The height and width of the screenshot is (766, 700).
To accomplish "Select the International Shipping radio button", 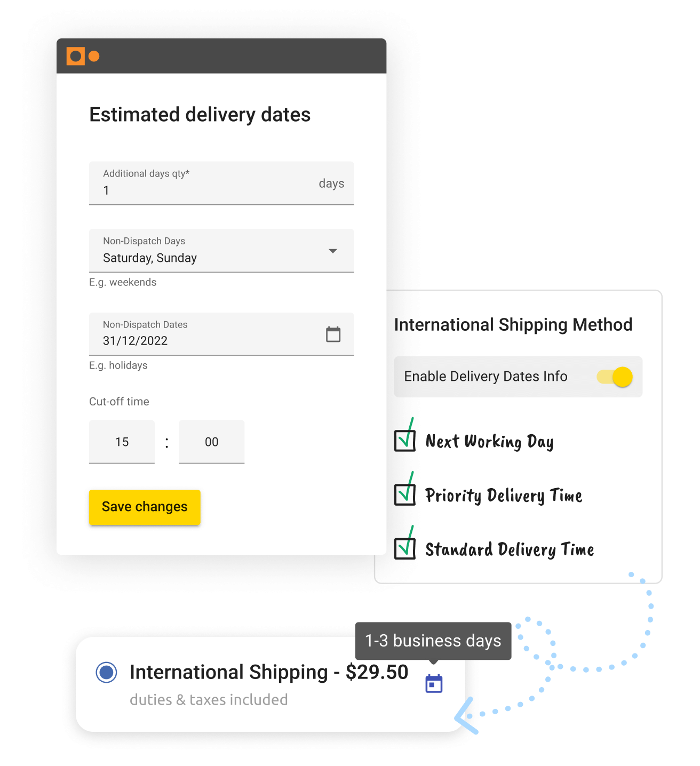I will tap(106, 673).
